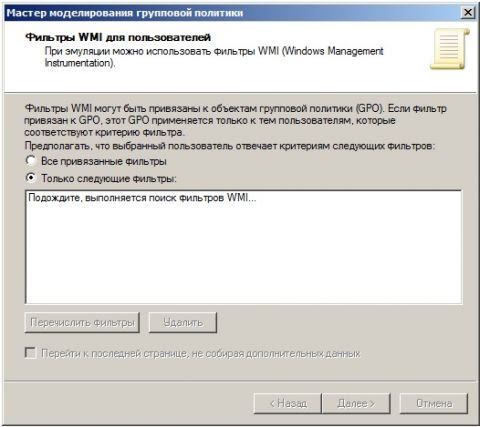Click the '< Назад' button
480x427 pixels.
pyautogui.click(x=288, y=403)
